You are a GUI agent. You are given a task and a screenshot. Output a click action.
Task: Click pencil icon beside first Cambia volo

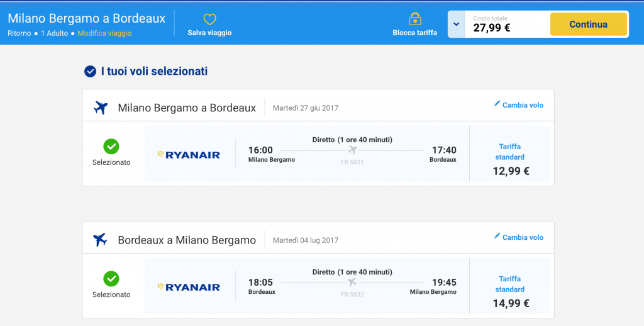pyautogui.click(x=497, y=104)
